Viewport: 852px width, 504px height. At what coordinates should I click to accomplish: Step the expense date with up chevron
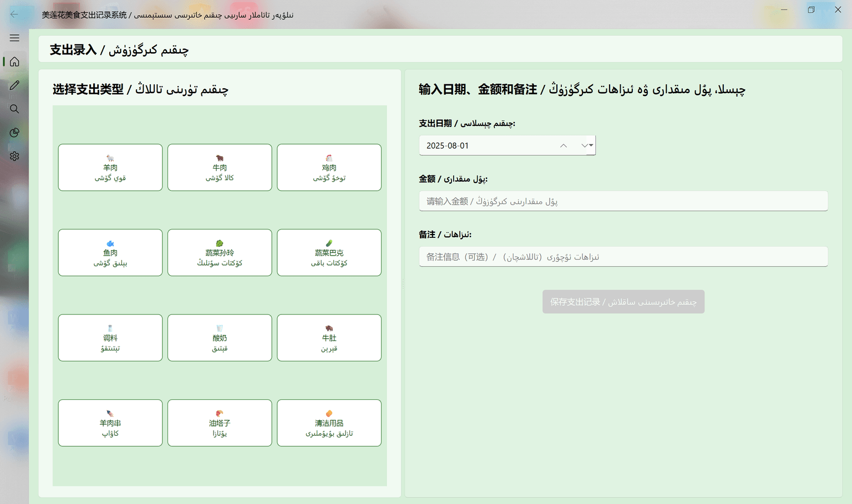point(564,145)
